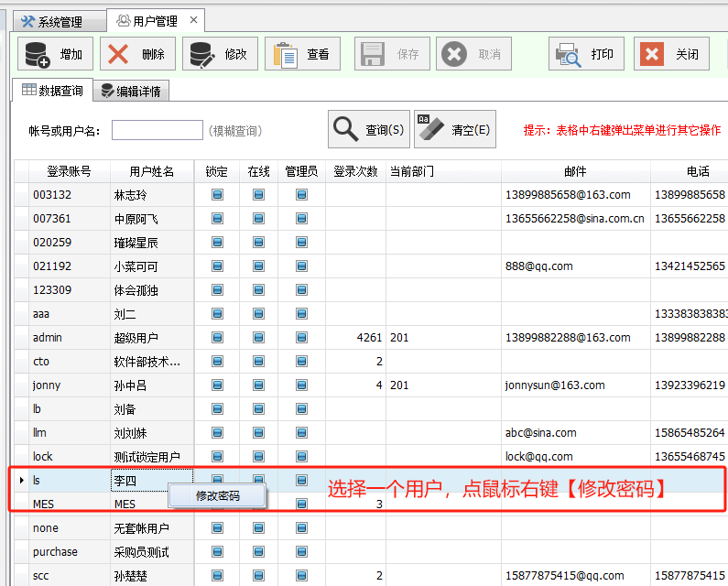The height and width of the screenshot is (586, 728).
Task: Select account cell MES
Action: 70,505
